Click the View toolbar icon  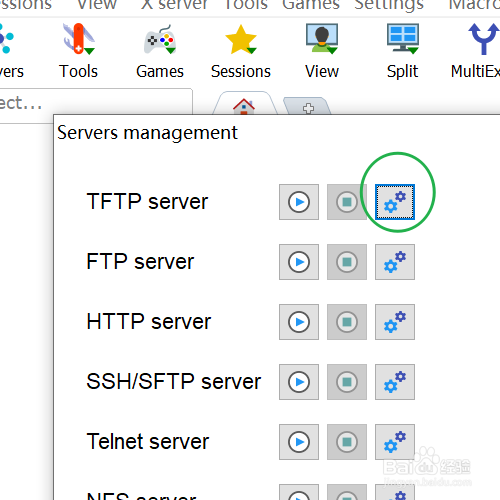click(x=322, y=39)
